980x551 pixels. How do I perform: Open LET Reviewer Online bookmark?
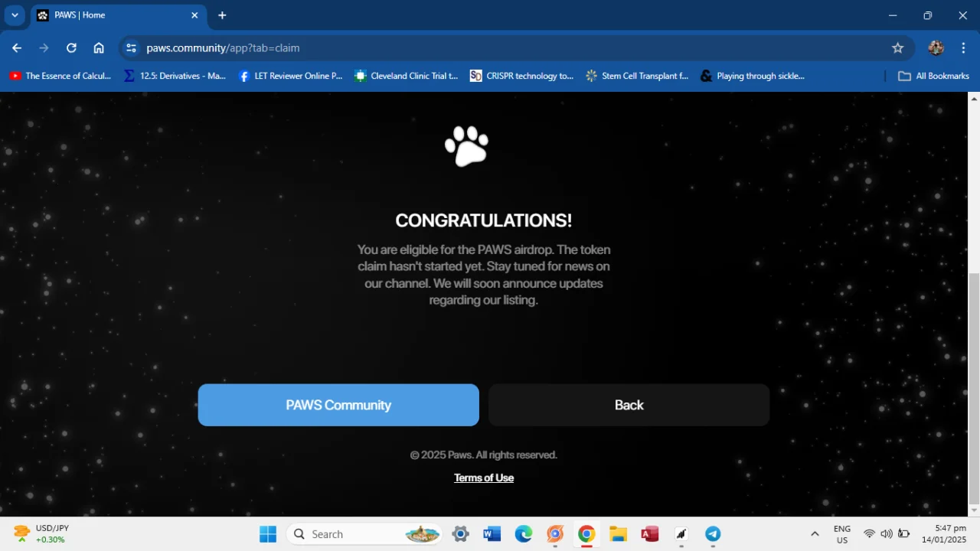[x=290, y=76]
